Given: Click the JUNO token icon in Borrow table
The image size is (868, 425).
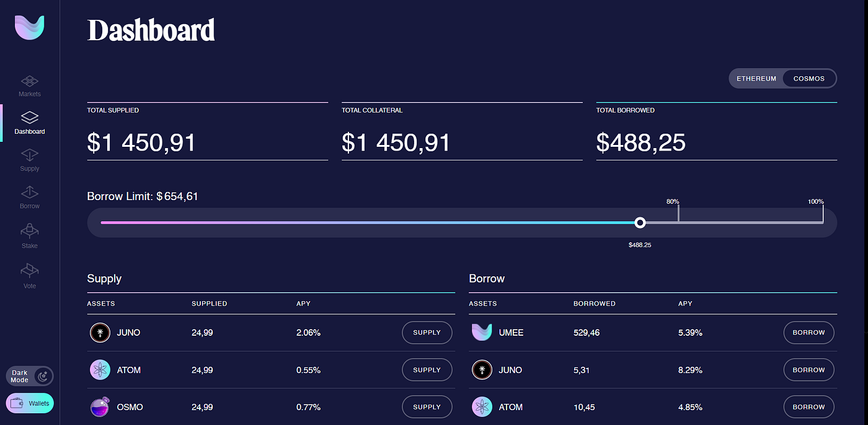Looking at the screenshot, I should click(482, 370).
